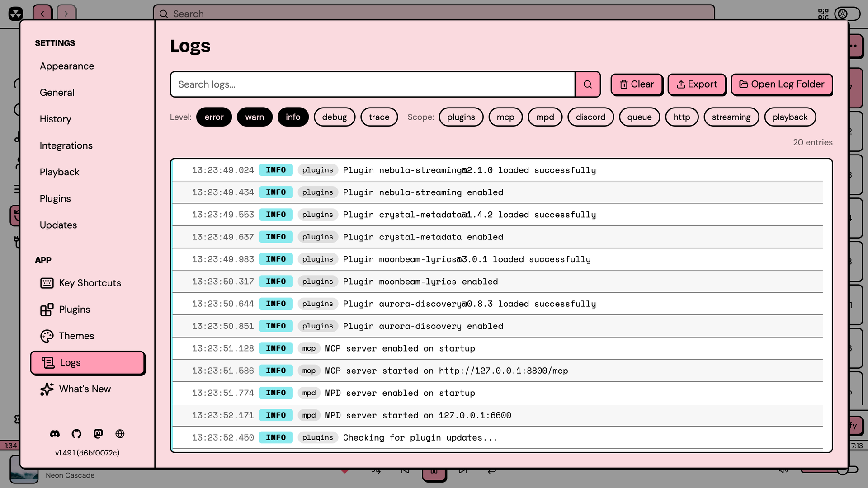The image size is (868, 488).
Task: Click the search logs magnifier button
Action: pos(588,84)
